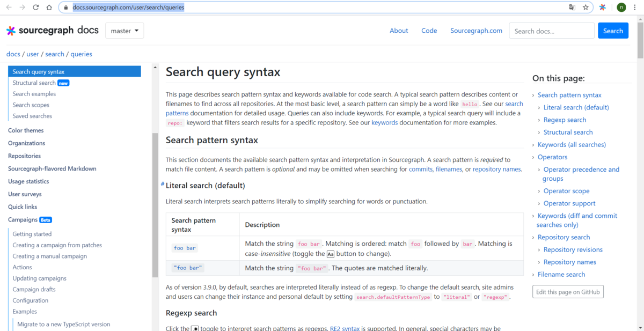Open User surveys in sidebar
644x331 pixels.
point(25,194)
